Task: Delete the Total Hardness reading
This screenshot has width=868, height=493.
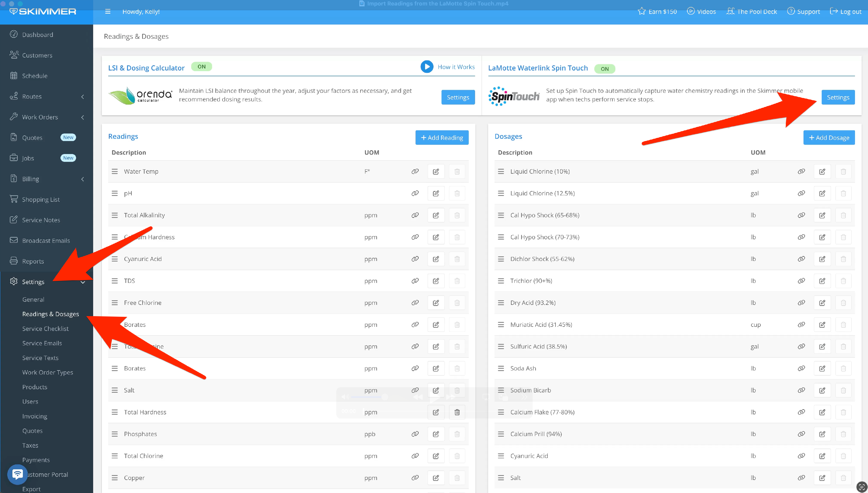Action: tap(457, 412)
